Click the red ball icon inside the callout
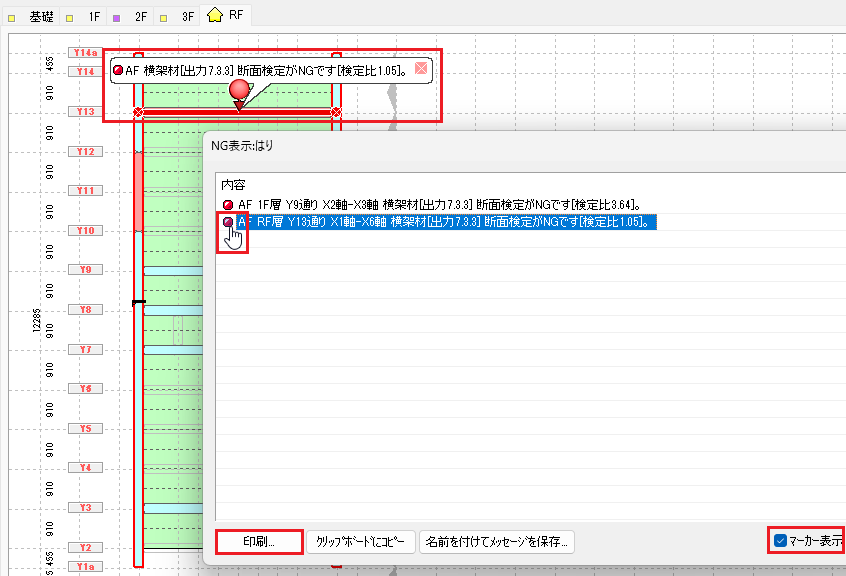 (118, 70)
